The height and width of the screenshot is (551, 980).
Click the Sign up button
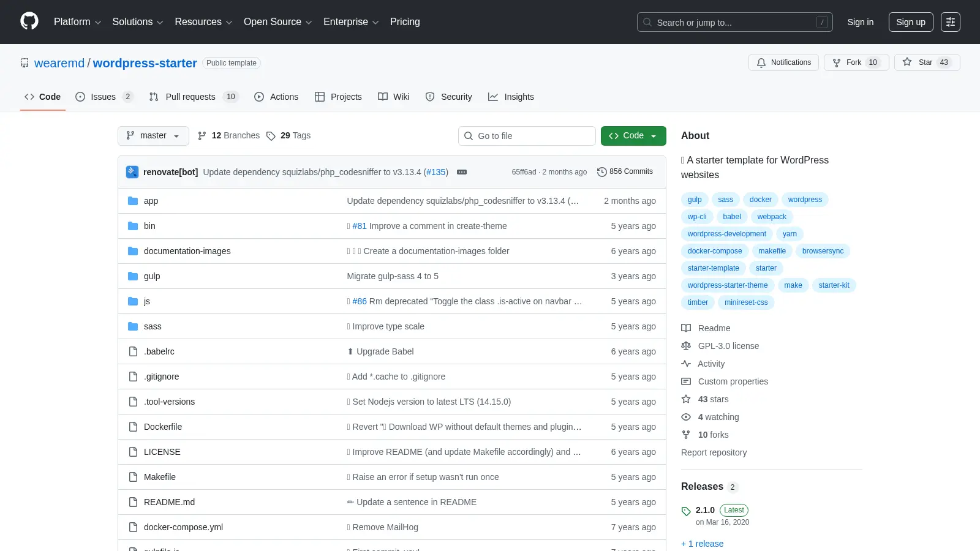(x=911, y=22)
